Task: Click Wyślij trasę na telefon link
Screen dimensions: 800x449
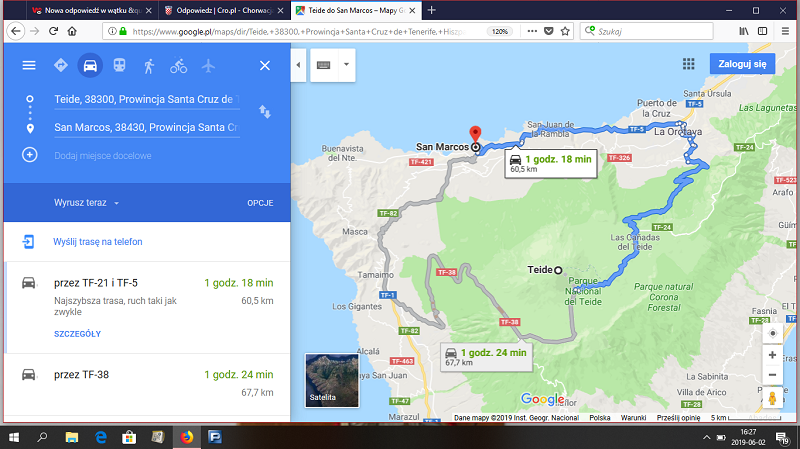Action: (x=98, y=242)
